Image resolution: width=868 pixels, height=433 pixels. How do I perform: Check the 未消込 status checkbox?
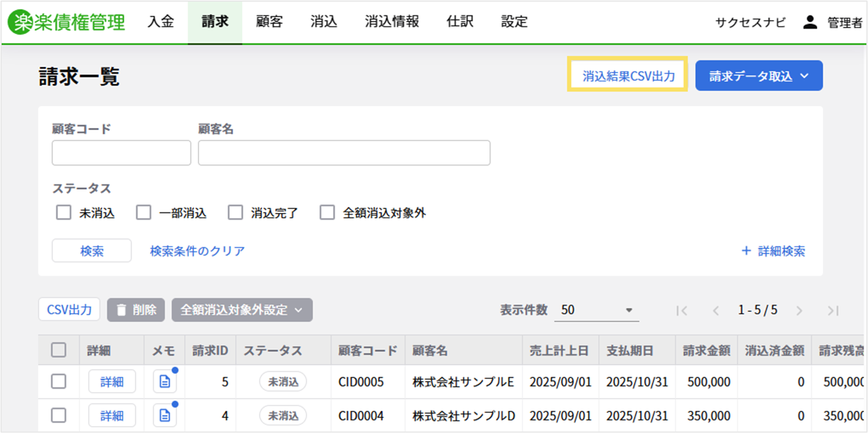point(64,212)
